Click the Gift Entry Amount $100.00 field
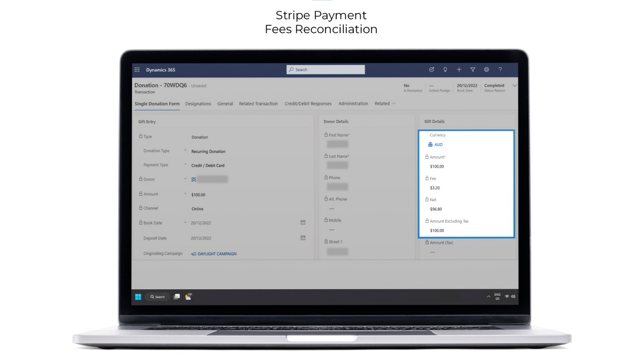The width and height of the screenshot is (644, 362). (198, 195)
